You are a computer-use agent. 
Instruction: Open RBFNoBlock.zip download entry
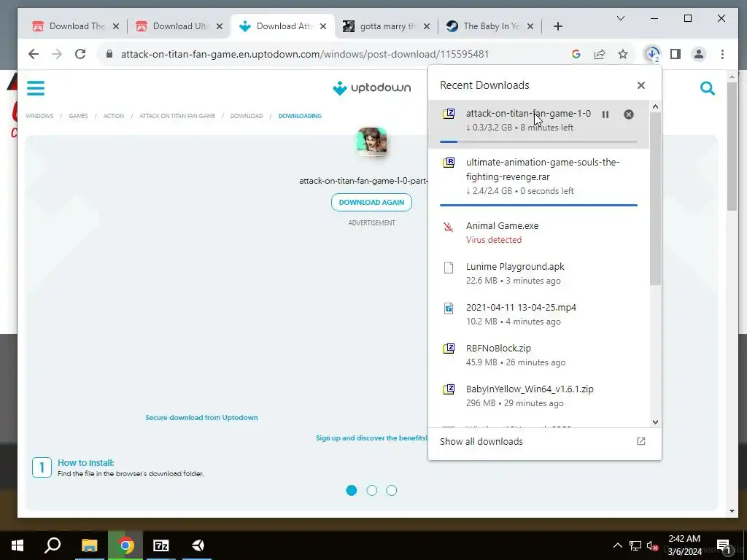pos(539,355)
